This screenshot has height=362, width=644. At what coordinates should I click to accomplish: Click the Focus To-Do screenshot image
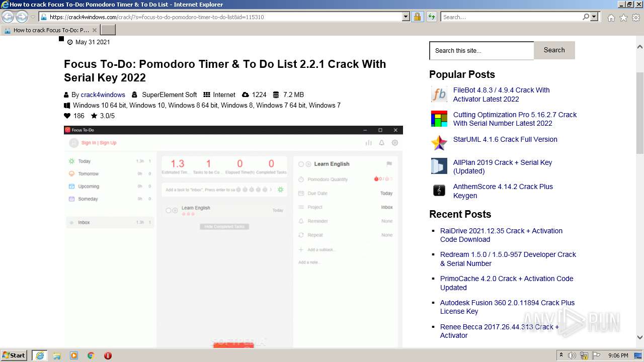233,236
